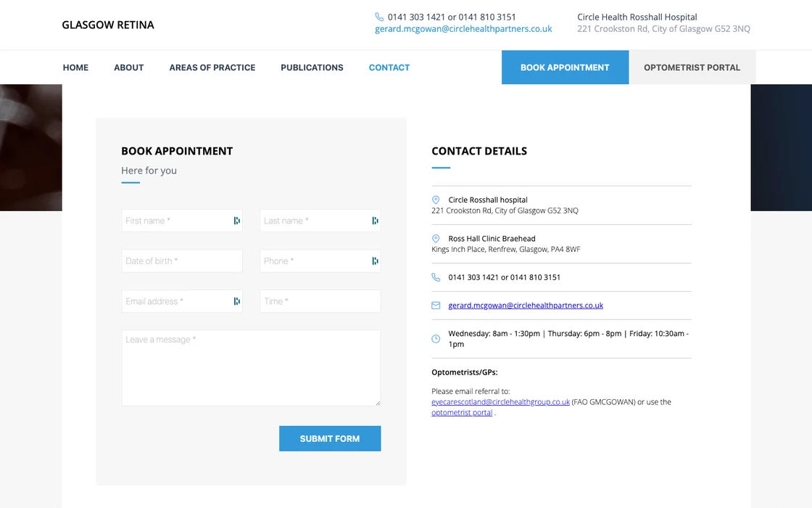Viewport: 812px width, 508px height.
Task: Click the autofill icon in Email address field
Action: point(236,302)
